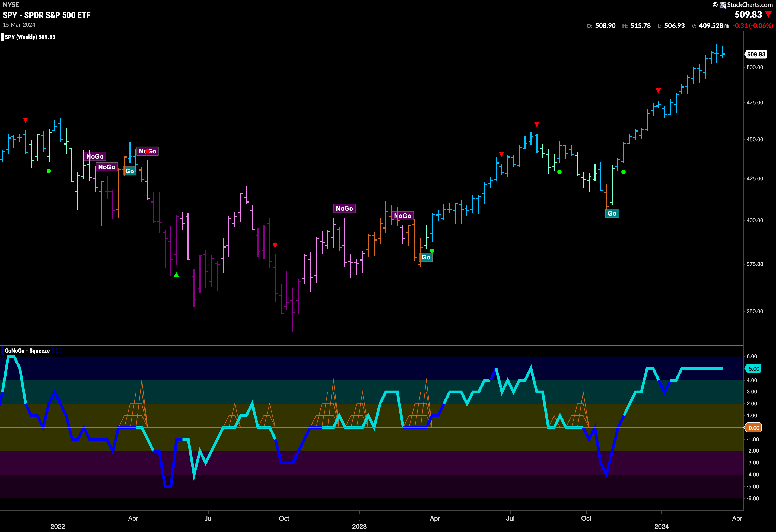The width and height of the screenshot is (776, 532).
Task: Click the NoGo label at the December 2022 high
Action: (x=345, y=209)
